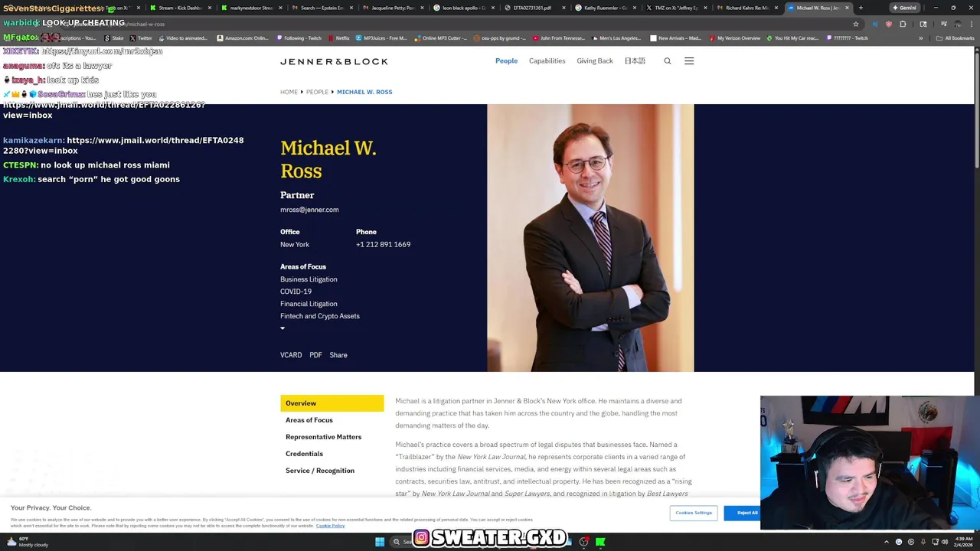Open the weather widget on taskbar
This screenshot has height=551, width=980.
click(28, 542)
